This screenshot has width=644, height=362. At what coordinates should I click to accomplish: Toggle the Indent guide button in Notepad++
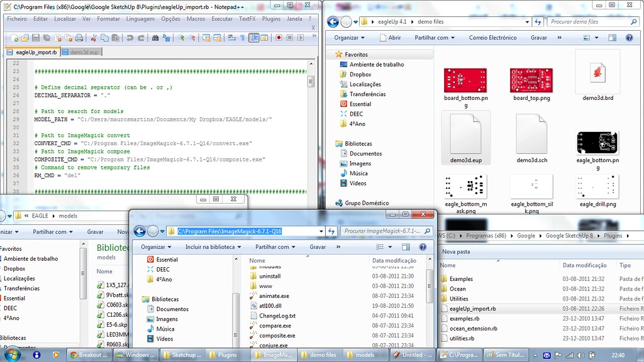point(254,38)
